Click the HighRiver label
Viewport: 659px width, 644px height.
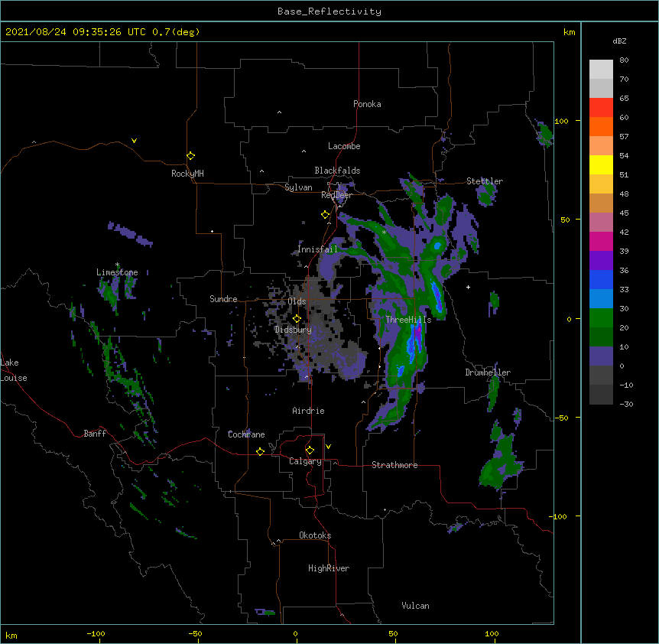pyautogui.click(x=329, y=568)
